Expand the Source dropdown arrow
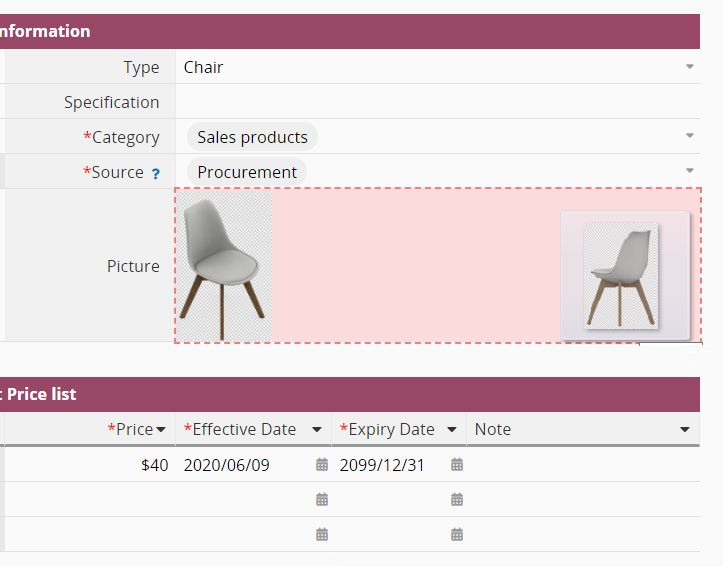 coord(689,172)
